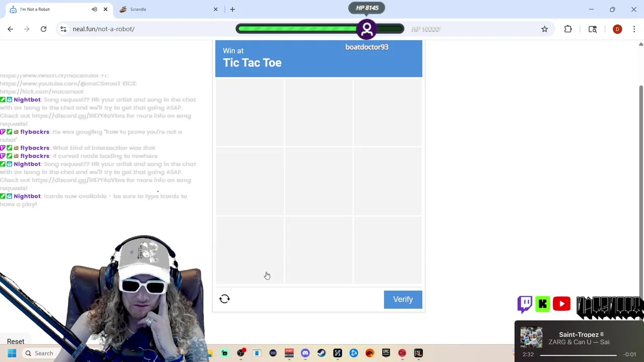Open the tab search icon in the toolbar
Screen dimensions: 644x362
593,29
